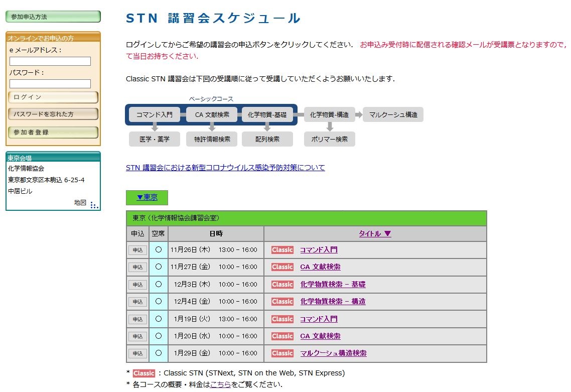The image size is (571, 392).
Task: Focus the パスワード input field
Action: click(50, 84)
